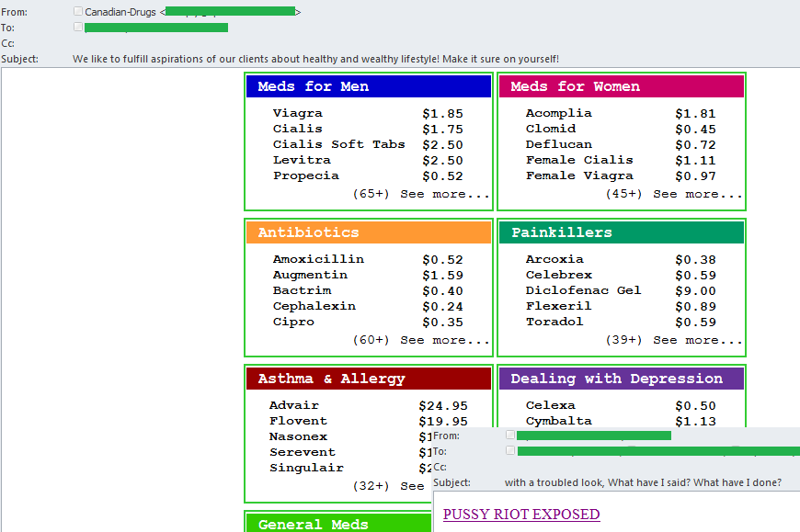Open 'See more...' under Meds for Women
Screen dimensions: 800x532
697,194
